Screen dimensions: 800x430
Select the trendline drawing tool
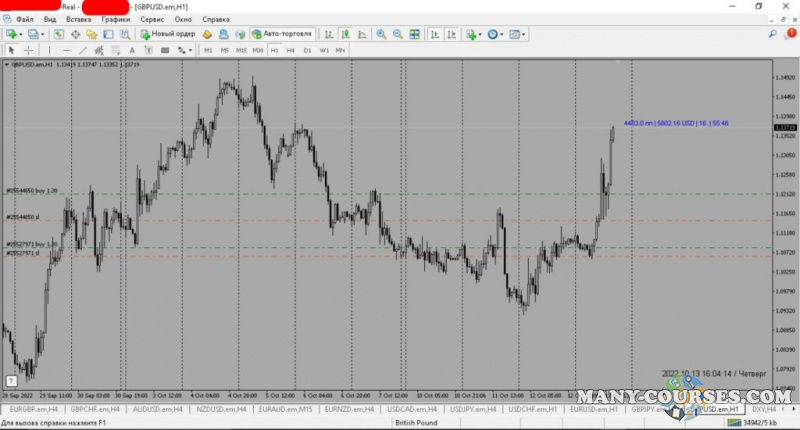tap(83, 50)
